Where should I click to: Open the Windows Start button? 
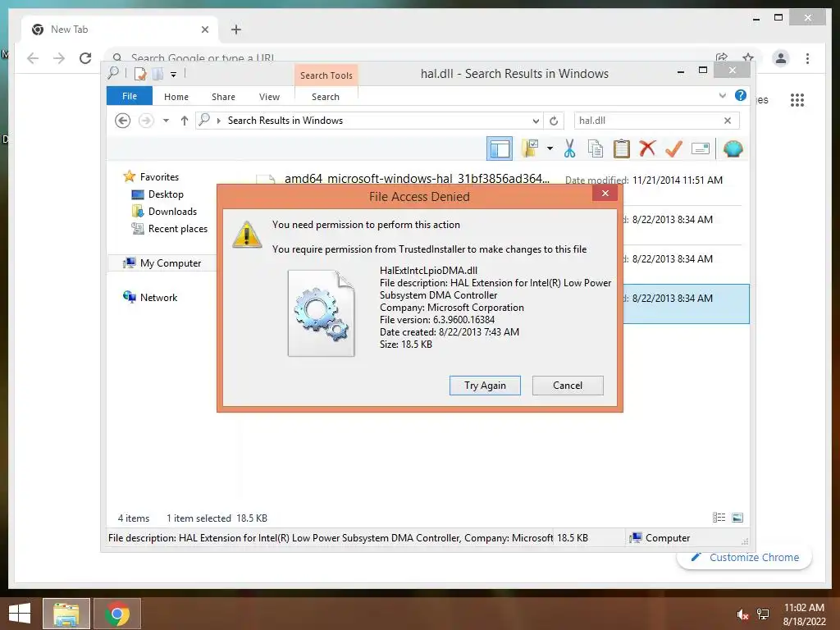click(x=20, y=614)
